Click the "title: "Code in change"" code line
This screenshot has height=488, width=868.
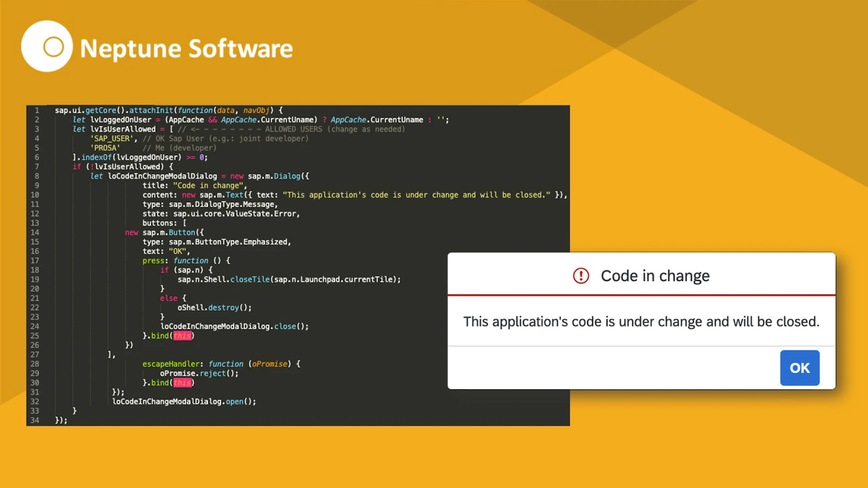point(195,185)
